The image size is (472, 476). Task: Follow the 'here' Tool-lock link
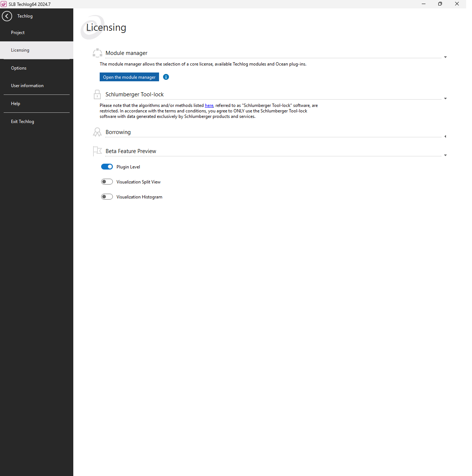pos(209,105)
